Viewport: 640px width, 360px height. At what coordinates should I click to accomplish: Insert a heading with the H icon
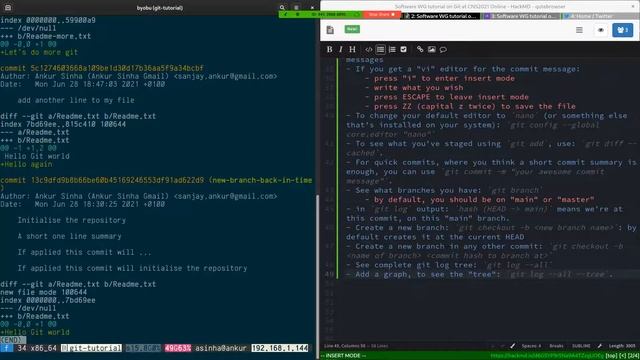[352, 49]
